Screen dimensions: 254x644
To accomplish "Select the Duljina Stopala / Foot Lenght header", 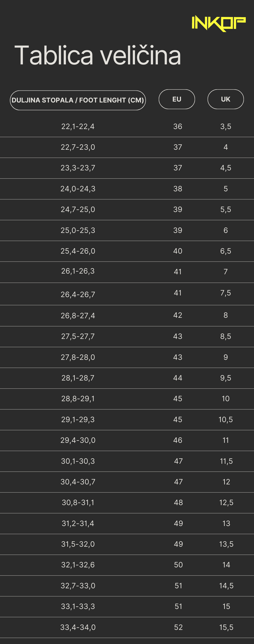I will coord(78,100).
